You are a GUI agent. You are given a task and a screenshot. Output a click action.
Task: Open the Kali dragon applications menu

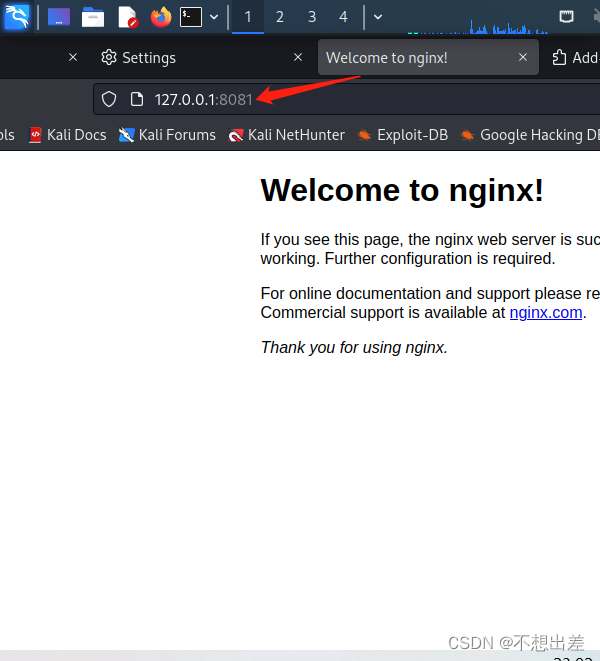coord(16,17)
